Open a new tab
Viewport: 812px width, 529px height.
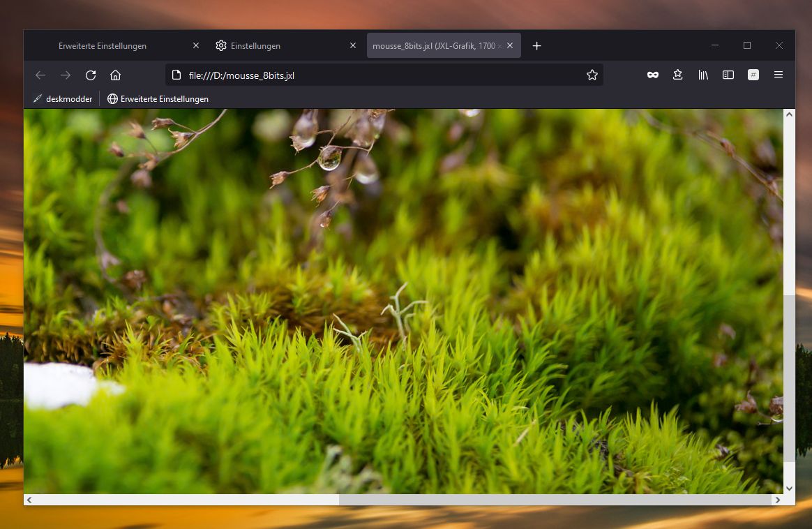coord(537,46)
